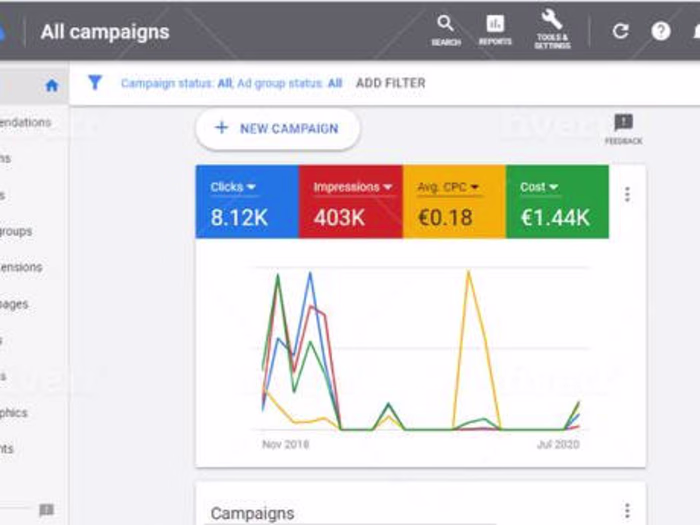Viewport: 700px width, 525px height.
Task: Open the Feedback icon
Action: coord(624,129)
